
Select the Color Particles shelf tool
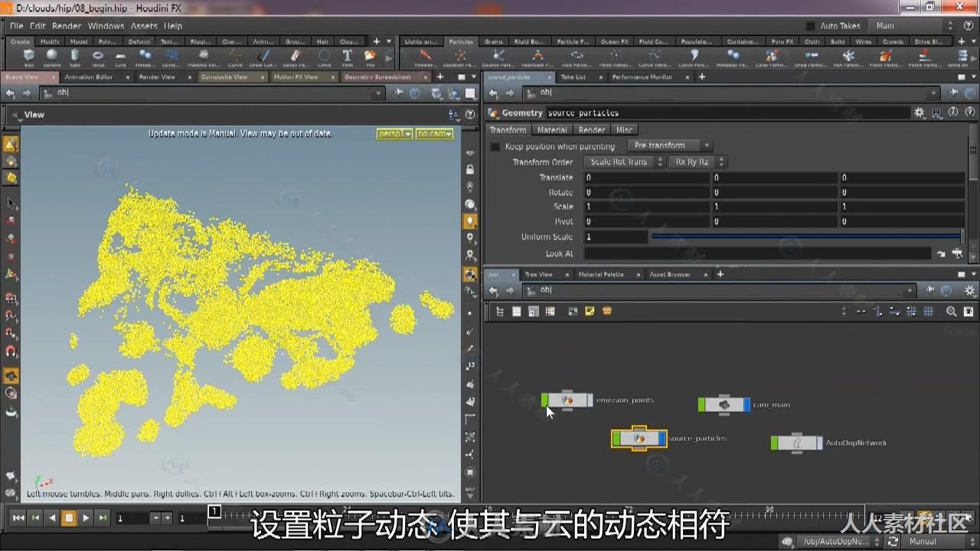[771, 57]
